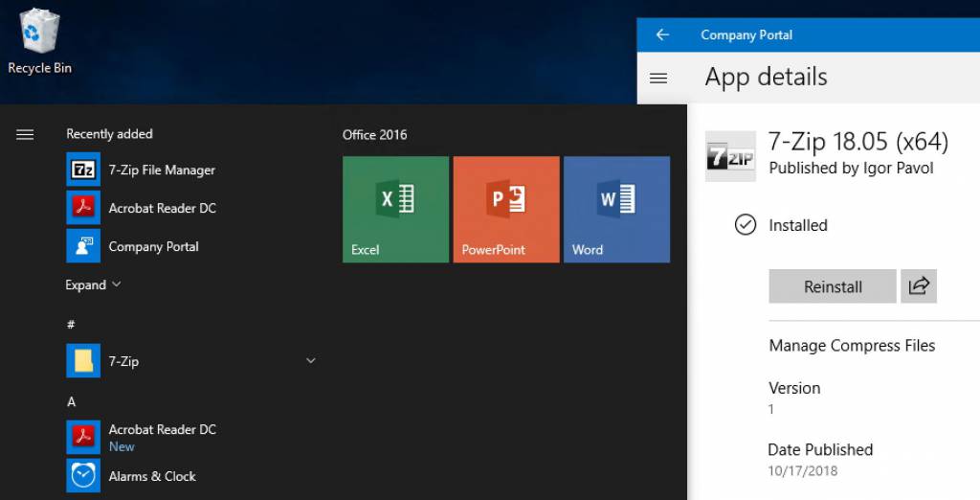
Task: Expand the 7-Zip folder chevron
Action: coord(311,360)
